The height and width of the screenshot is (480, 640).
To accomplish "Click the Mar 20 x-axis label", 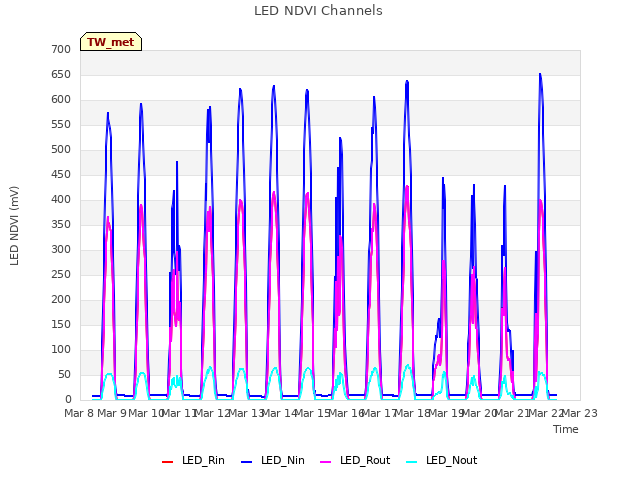I will pos(480,413).
